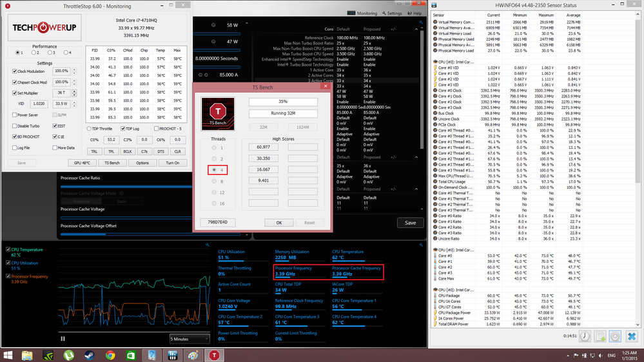Click CLR button in ThrottleStop

click(x=177, y=151)
